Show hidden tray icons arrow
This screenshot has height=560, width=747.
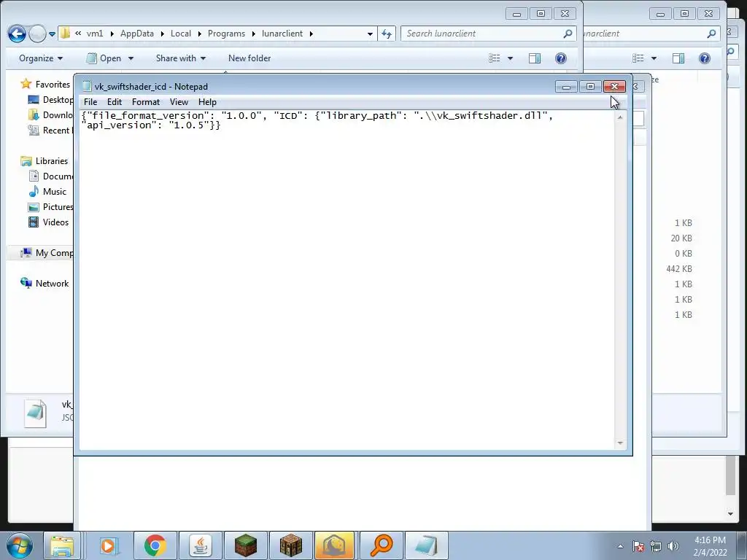620,546
